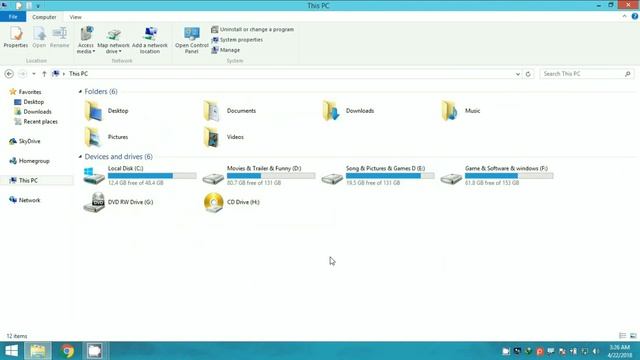Open Help with the question mark icon
This screenshot has width=640, height=360.
point(635,16)
